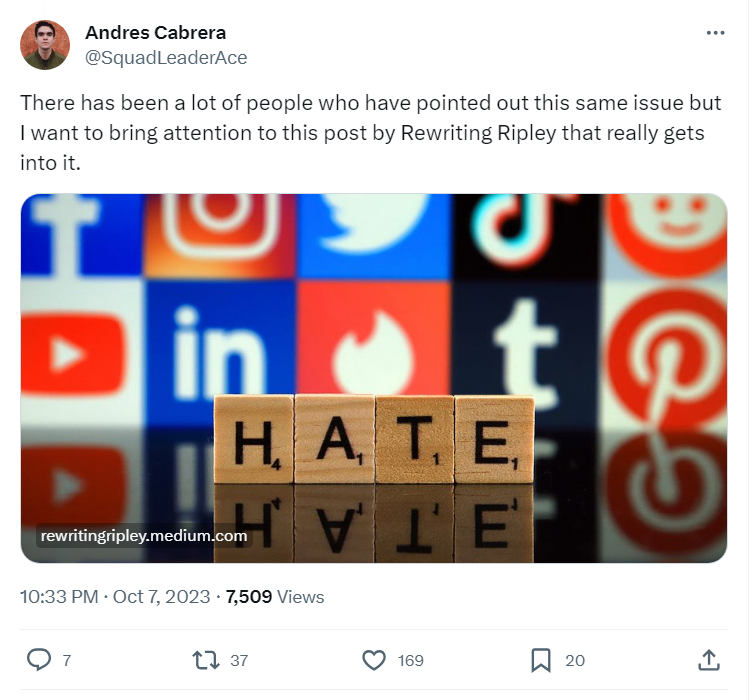
Task: Click the Andres Cabrera display name
Action: pos(155,33)
